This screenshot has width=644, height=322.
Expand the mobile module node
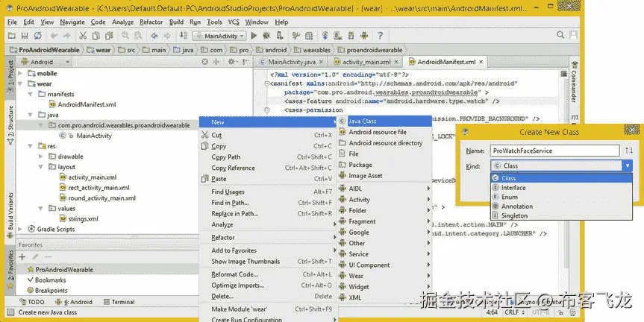[x=20, y=74]
